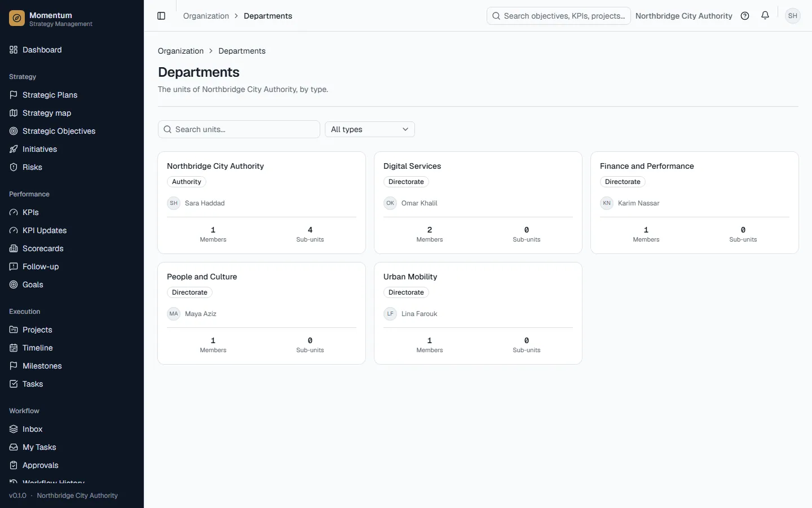
Task: Click the Scorecards icon
Action: 14,248
